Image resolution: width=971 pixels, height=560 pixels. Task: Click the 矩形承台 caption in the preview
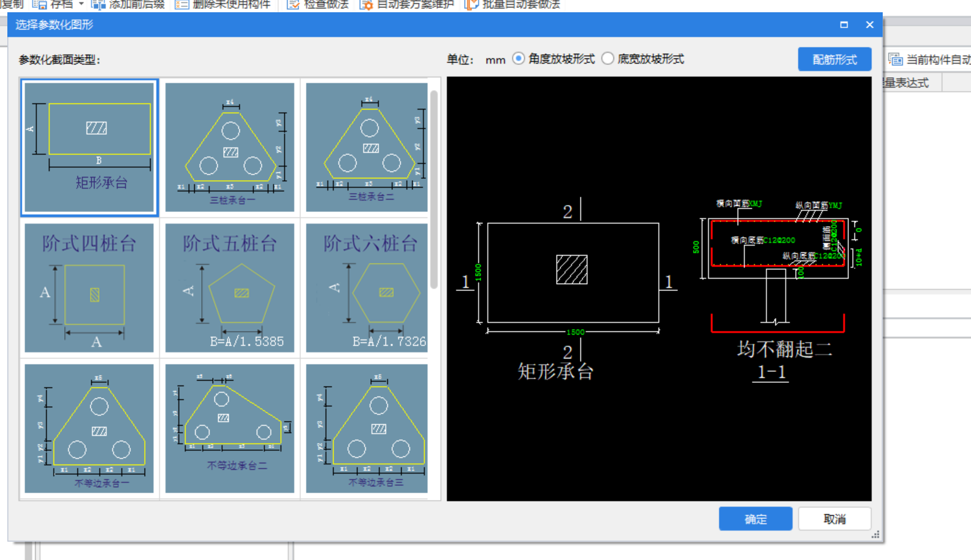point(555,371)
